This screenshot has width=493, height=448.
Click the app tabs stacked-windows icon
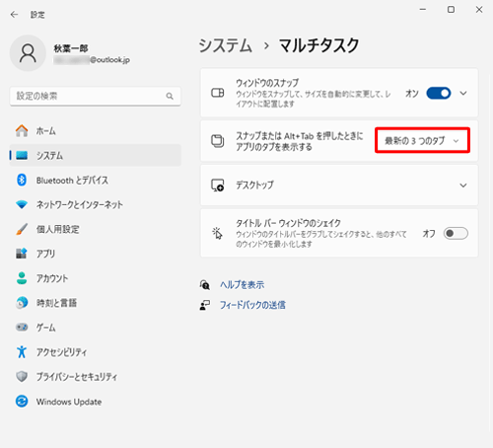[x=218, y=141]
